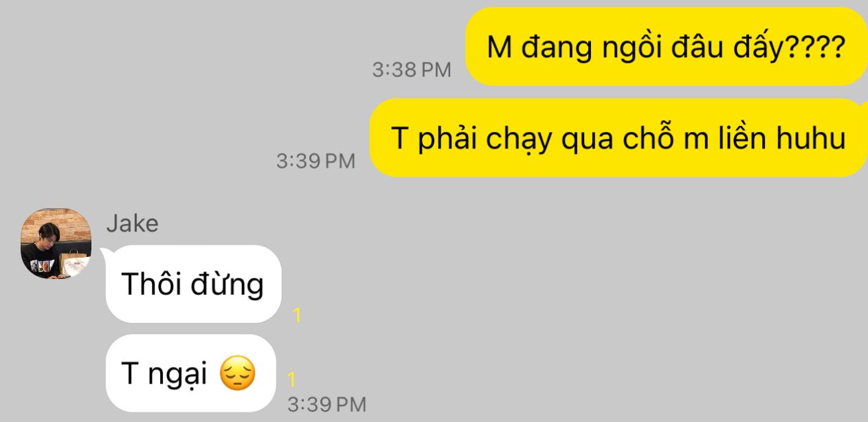
Task: Click the 3:38 PM timestamp
Action: [412, 69]
